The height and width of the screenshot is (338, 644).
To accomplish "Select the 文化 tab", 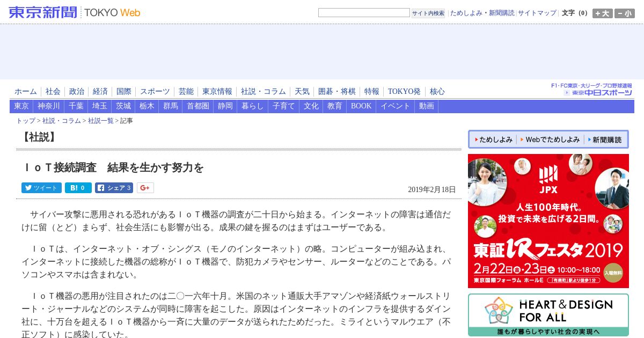I will click(311, 106).
